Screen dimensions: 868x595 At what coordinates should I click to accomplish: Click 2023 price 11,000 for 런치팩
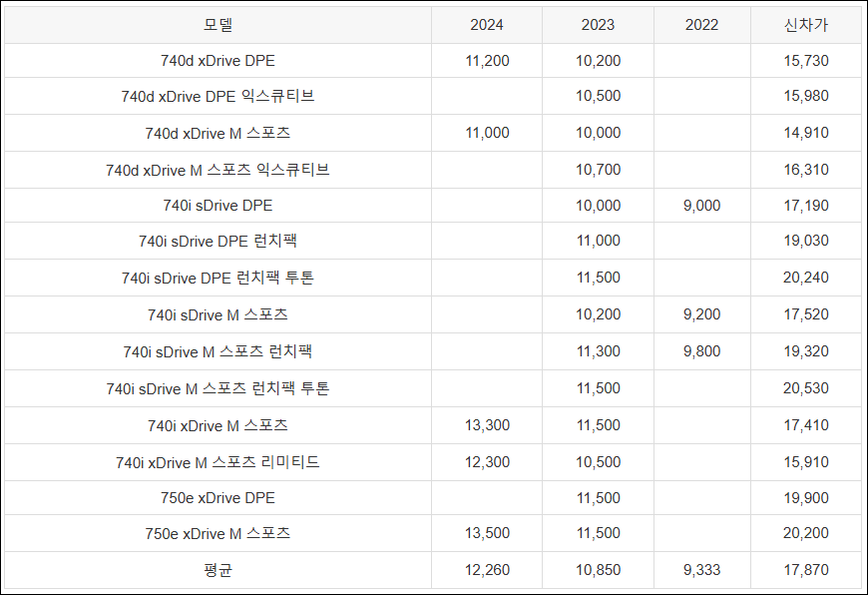point(598,241)
